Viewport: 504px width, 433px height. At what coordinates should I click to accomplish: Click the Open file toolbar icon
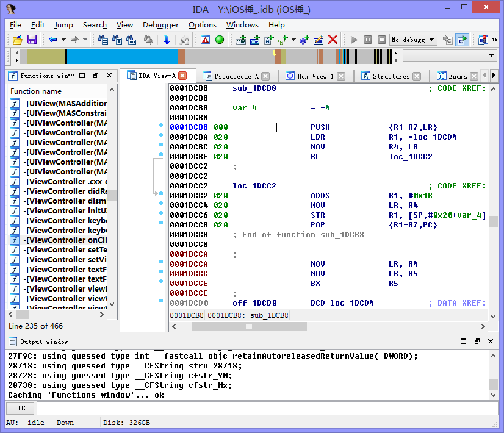pyautogui.click(x=17, y=40)
